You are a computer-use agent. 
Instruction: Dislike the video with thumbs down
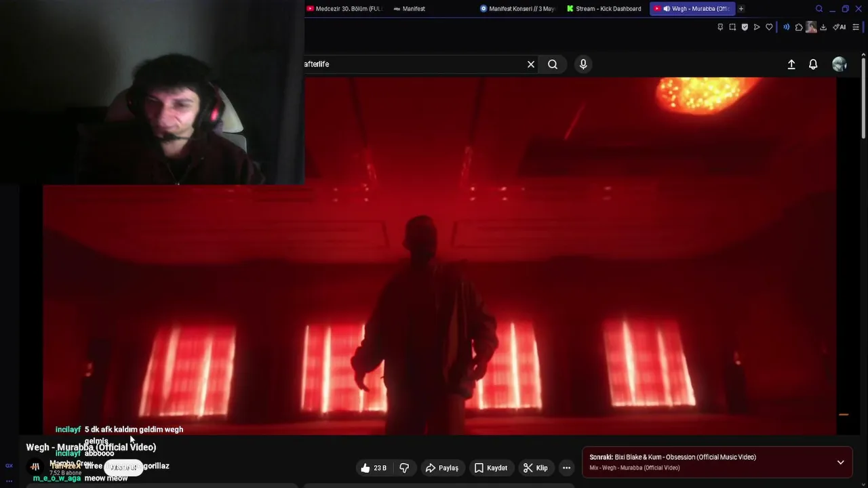coord(404,468)
